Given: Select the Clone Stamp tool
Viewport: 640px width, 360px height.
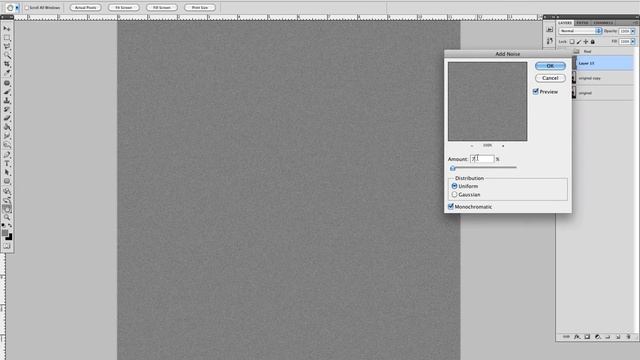Looking at the screenshot, I should pos(7,101).
